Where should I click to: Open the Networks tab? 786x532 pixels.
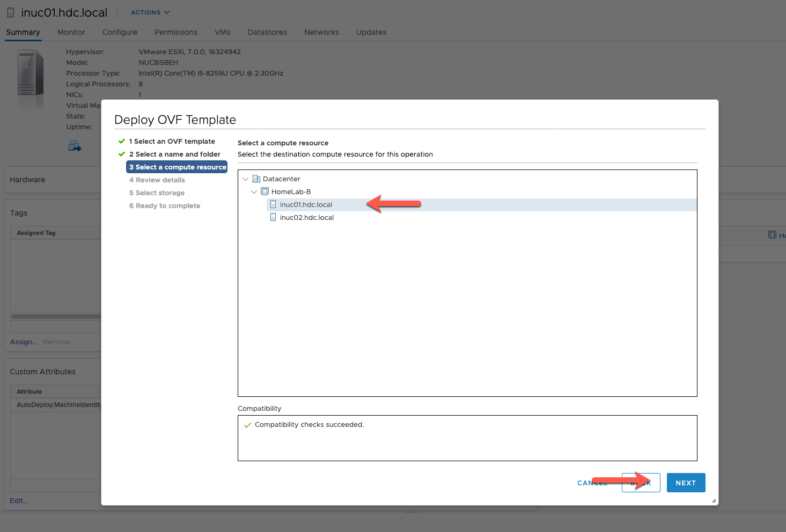click(321, 32)
